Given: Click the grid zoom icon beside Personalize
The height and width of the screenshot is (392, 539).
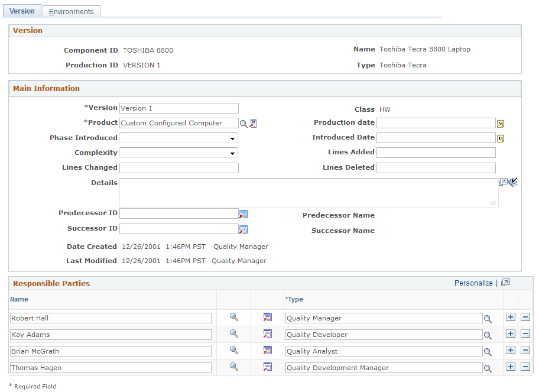Looking at the screenshot, I should tap(505, 283).
